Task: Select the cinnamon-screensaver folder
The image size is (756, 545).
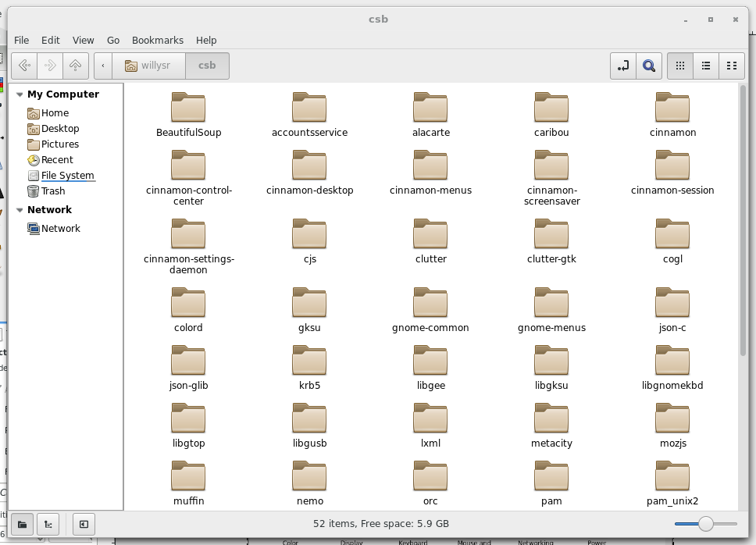Action: pos(551,178)
